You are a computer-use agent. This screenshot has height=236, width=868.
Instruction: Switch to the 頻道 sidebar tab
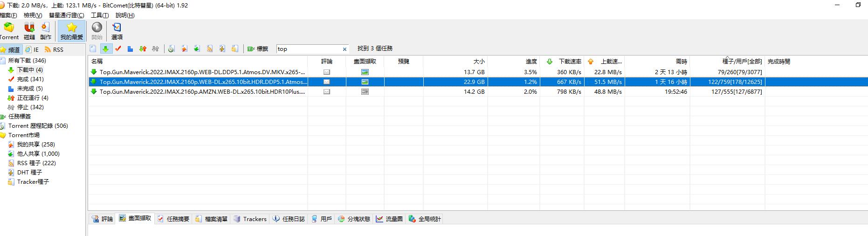(11, 49)
